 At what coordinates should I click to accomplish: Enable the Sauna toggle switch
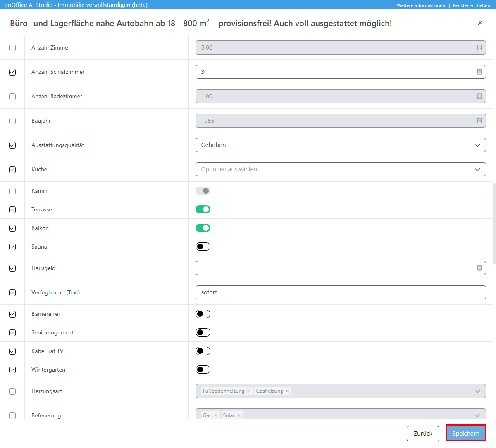click(x=203, y=247)
